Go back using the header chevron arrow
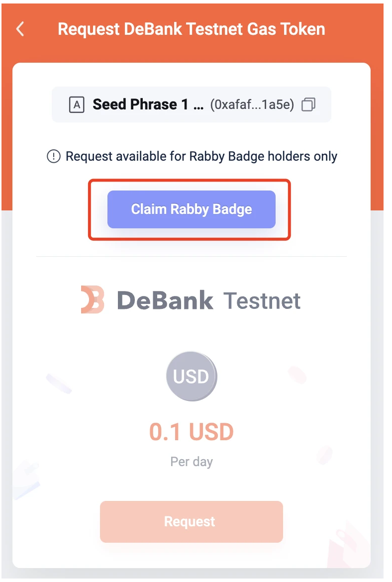Viewport: 392px width, 582px height. (x=20, y=29)
